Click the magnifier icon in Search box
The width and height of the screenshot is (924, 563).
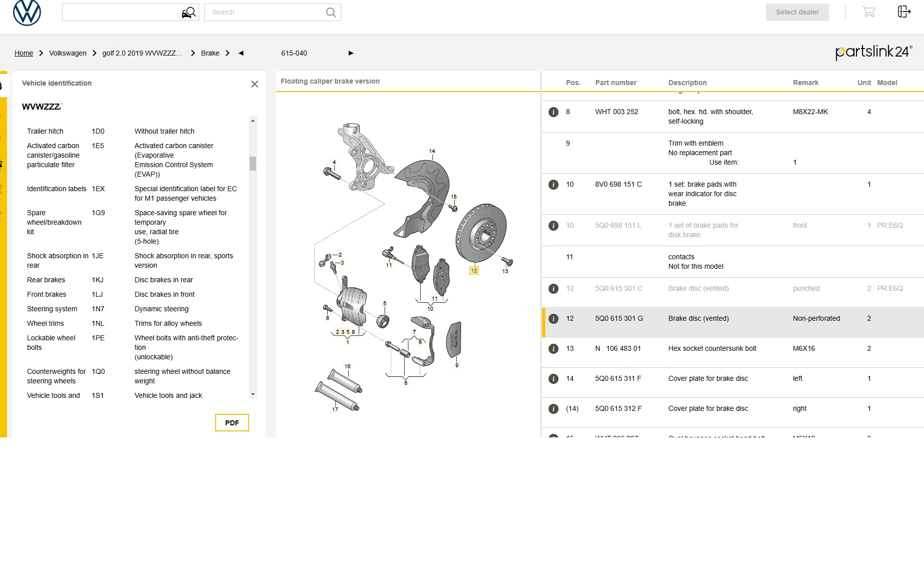pyautogui.click(x=331, y=13)
